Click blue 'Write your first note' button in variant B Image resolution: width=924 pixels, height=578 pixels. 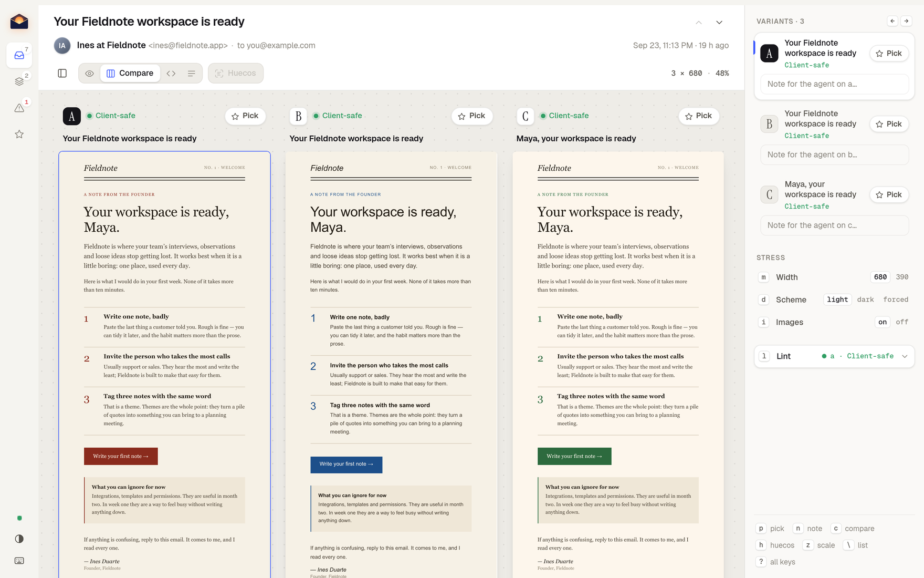coord(346,465)
